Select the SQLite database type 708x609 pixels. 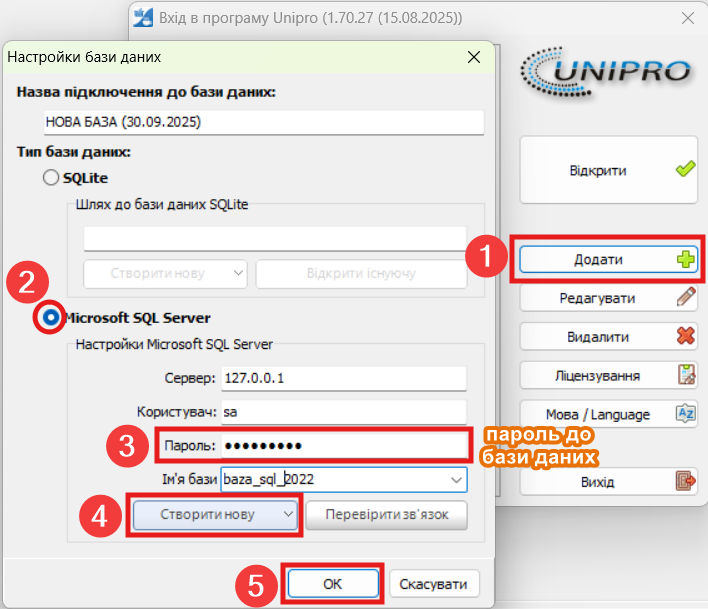coord(51,178)
